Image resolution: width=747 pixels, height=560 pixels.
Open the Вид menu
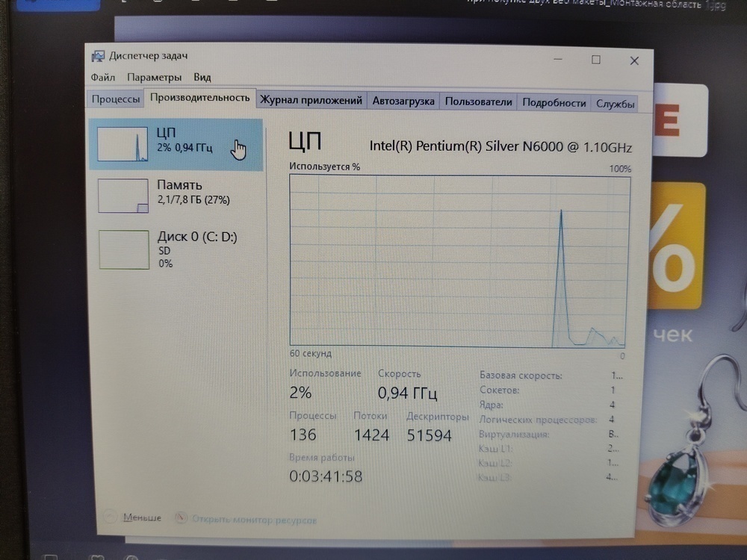click(x=202, y=77)
